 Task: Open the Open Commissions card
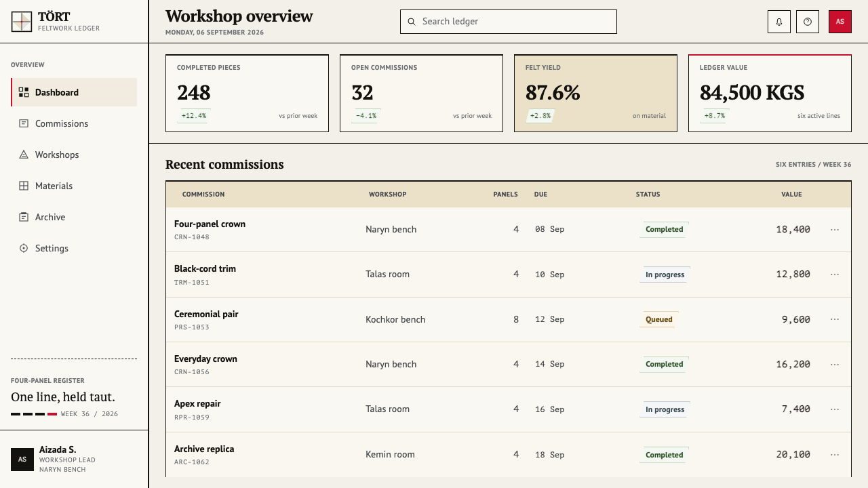tap(421, 94)
